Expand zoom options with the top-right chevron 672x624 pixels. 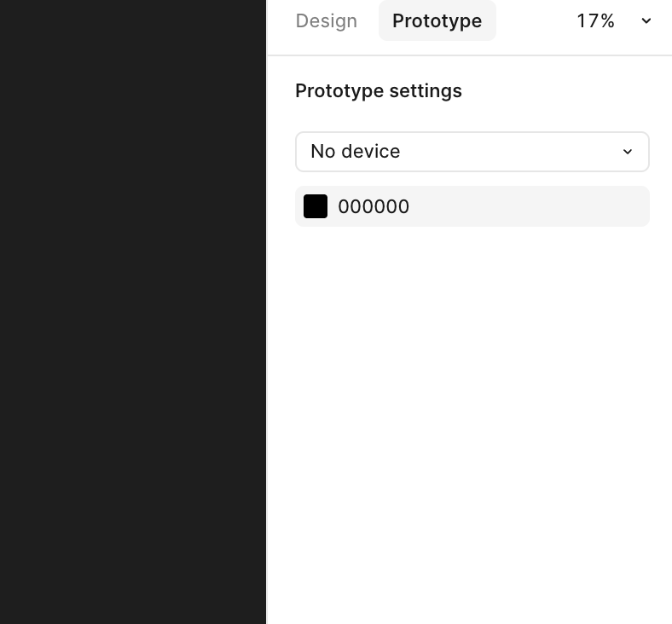pos(646,20)
